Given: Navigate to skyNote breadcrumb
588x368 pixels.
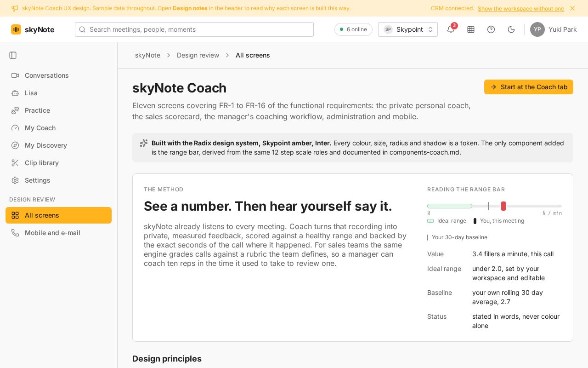Looking at the screenshot, I should (x=147, y=55).
